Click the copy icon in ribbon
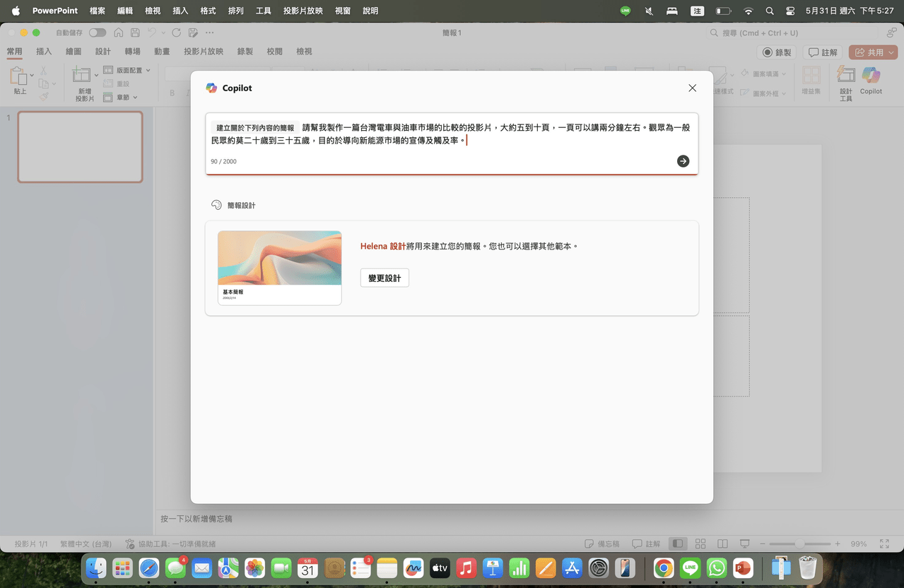The image size is (904, 588). 44,83
